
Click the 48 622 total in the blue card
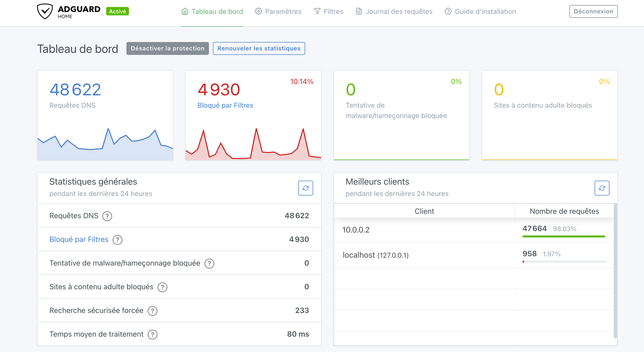click(x=75, y=89)
